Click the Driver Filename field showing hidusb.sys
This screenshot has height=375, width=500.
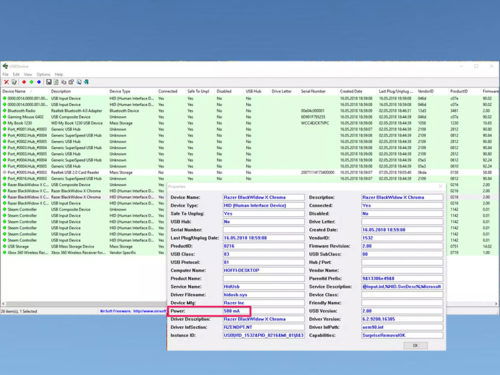click(263, 295)
